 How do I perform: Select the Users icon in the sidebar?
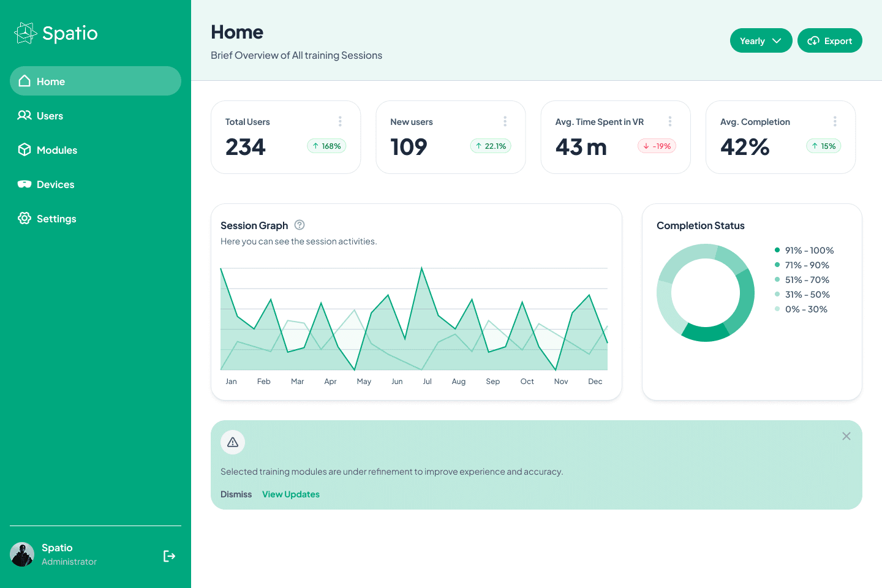24,115
